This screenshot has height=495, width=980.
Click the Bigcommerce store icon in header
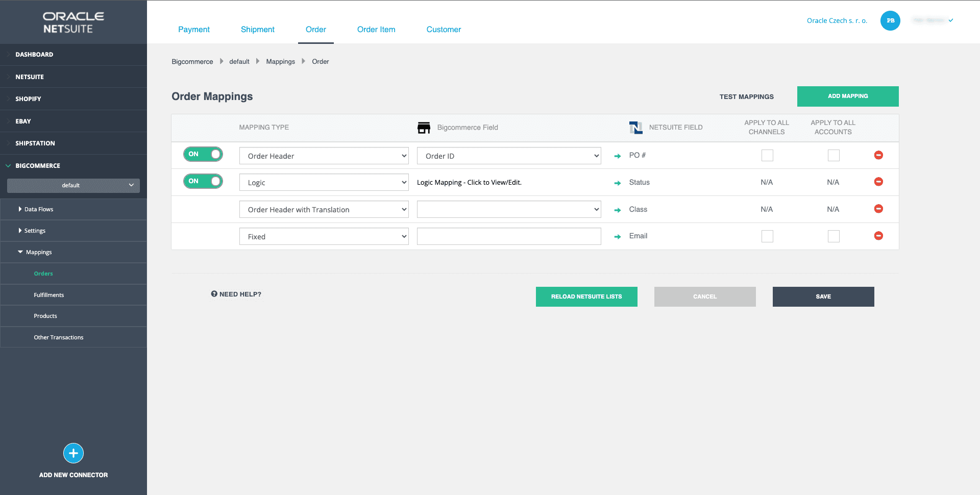click(x=424, y=128)
